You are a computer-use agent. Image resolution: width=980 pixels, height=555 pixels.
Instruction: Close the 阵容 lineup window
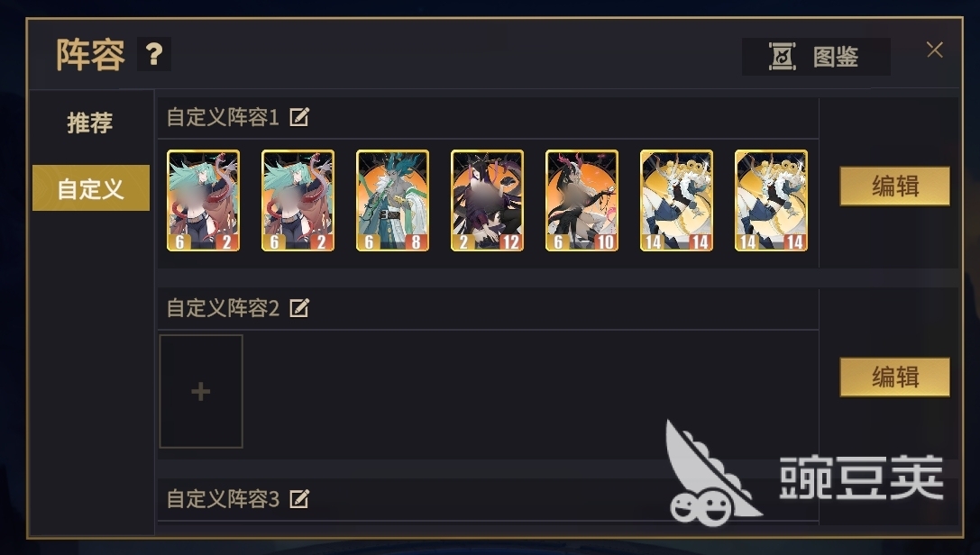tap(934, 50)
